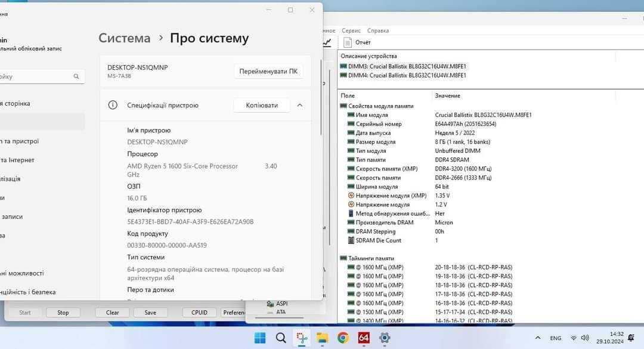Collapse the Специфікації пристрою section
Image resolution: width=644 pixels, height=349 pixels.
click(300, 105)
